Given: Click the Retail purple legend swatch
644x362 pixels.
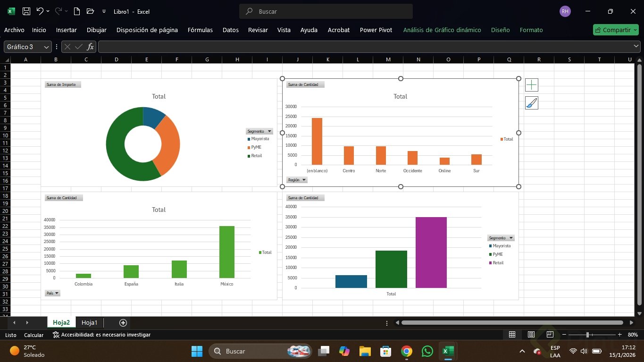Looking at the screenshot, I should coord(490,263).
